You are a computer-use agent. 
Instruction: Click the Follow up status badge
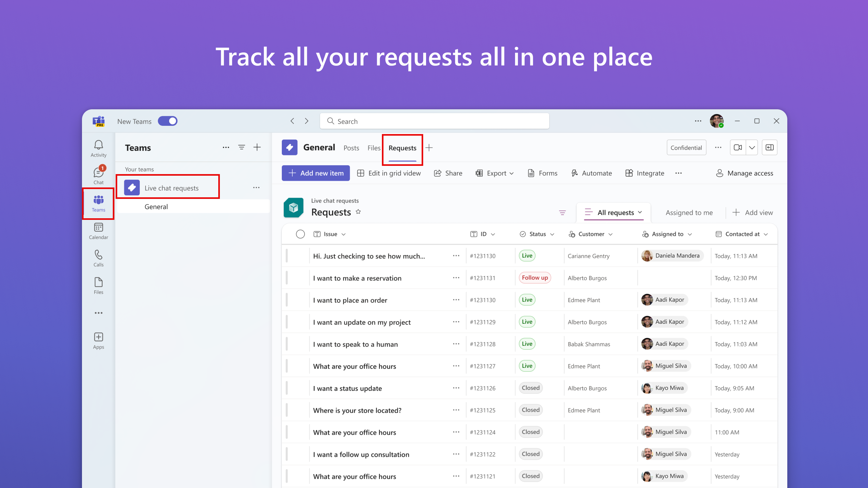coord(534,278)
